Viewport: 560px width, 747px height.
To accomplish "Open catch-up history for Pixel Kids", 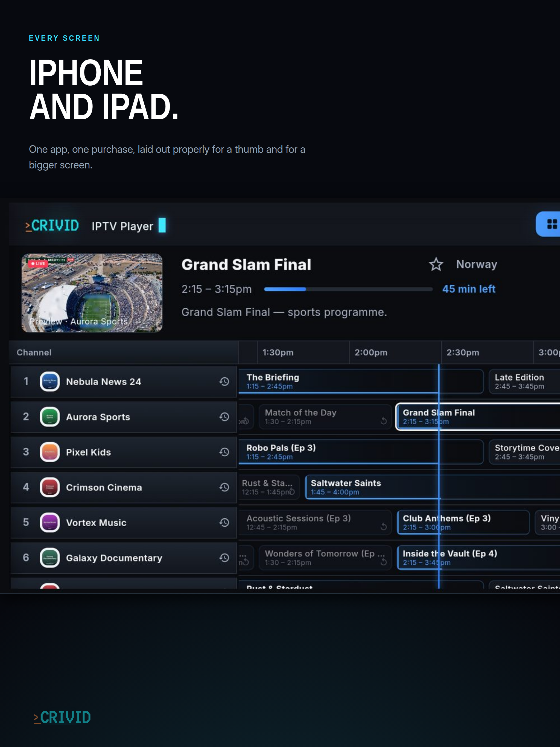I will coord(224,452).
